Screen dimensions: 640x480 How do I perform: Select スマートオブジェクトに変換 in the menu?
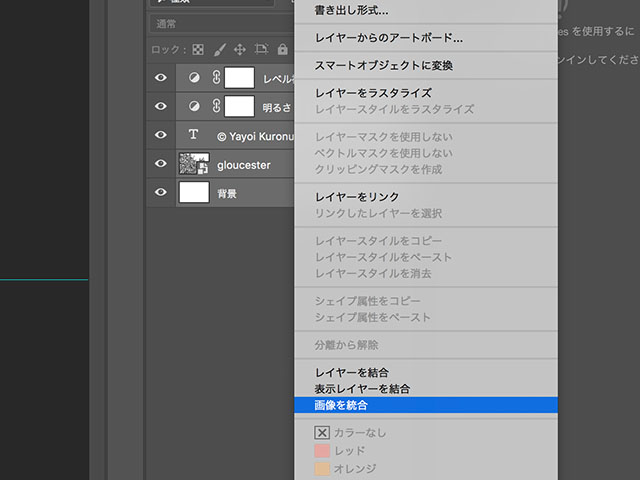pyautogui.click(x=426, y=65)
